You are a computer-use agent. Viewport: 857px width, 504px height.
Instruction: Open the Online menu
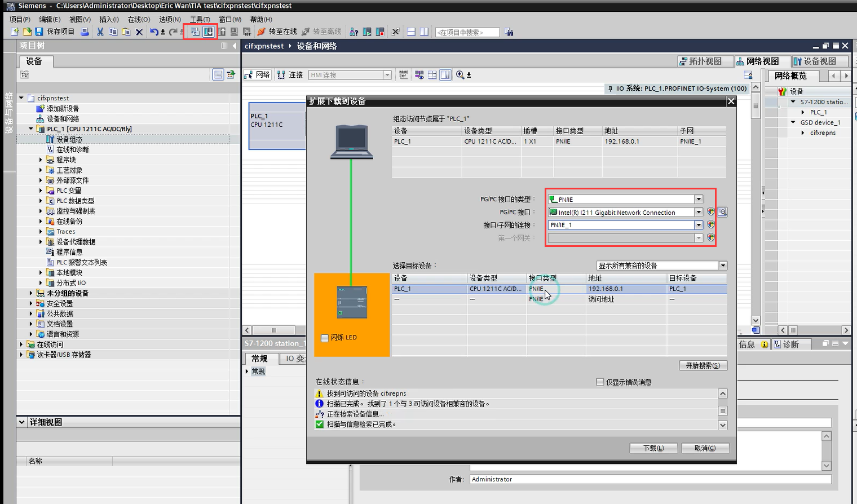[x=139, y=19]
